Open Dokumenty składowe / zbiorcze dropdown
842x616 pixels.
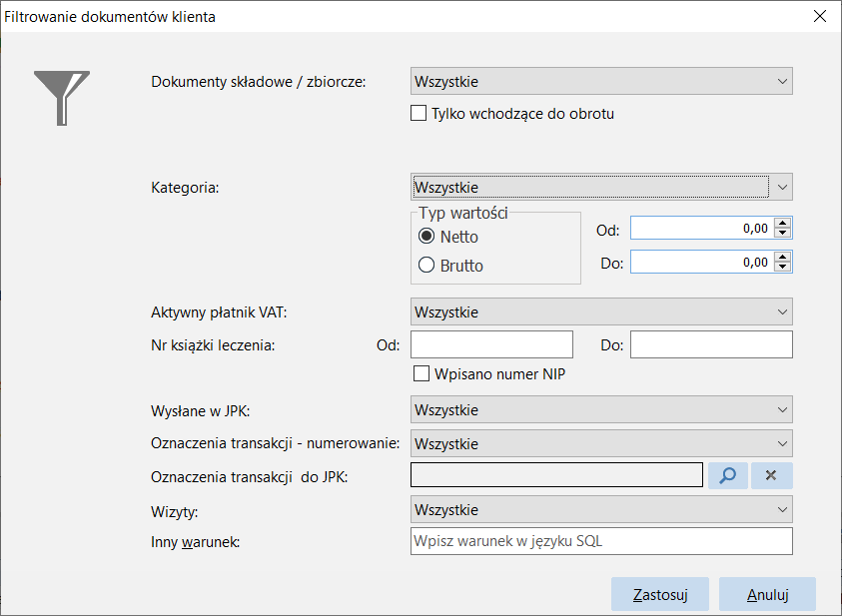[601, 81]
